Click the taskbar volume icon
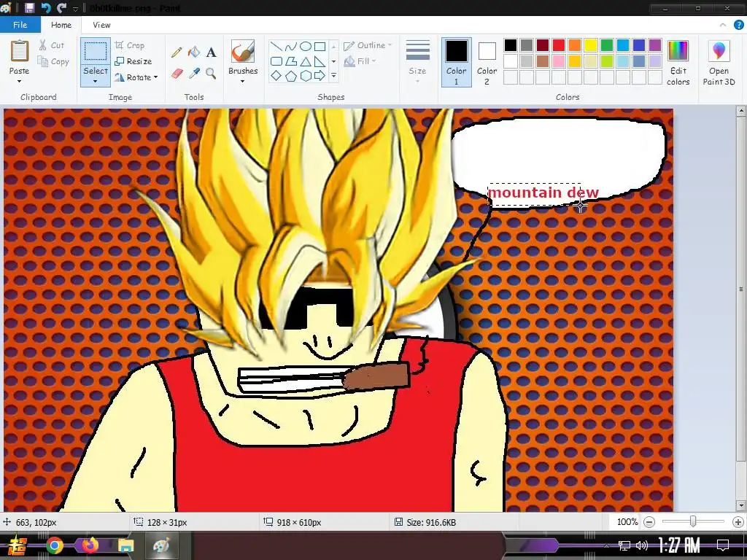The height and width of the screenshot is (560, 747). coord(642,545)
